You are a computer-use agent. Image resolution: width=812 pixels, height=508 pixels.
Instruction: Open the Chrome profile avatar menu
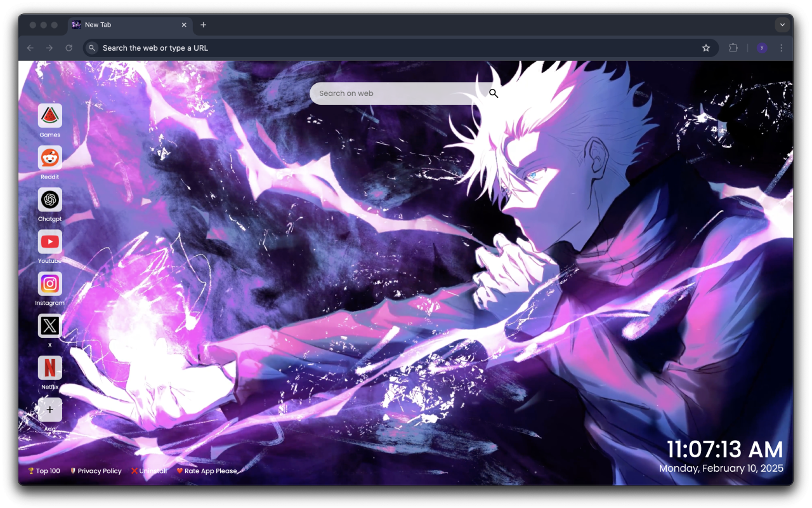pos(761,48)
